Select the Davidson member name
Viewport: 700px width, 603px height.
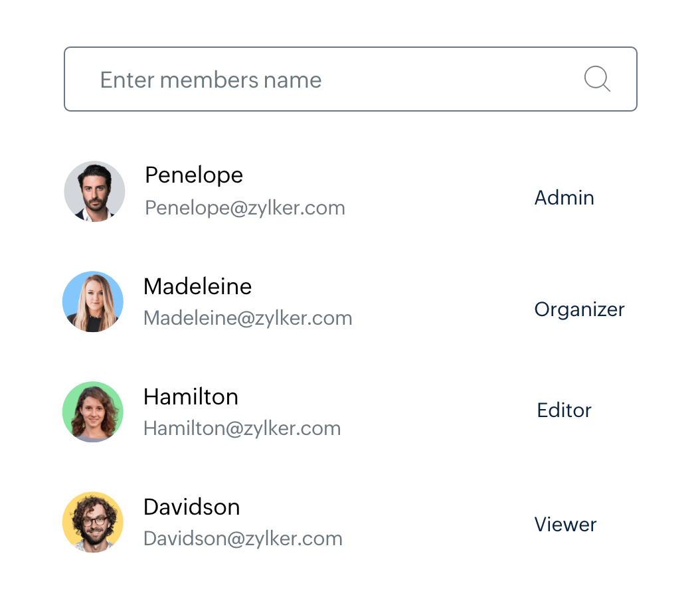(191, 507)
